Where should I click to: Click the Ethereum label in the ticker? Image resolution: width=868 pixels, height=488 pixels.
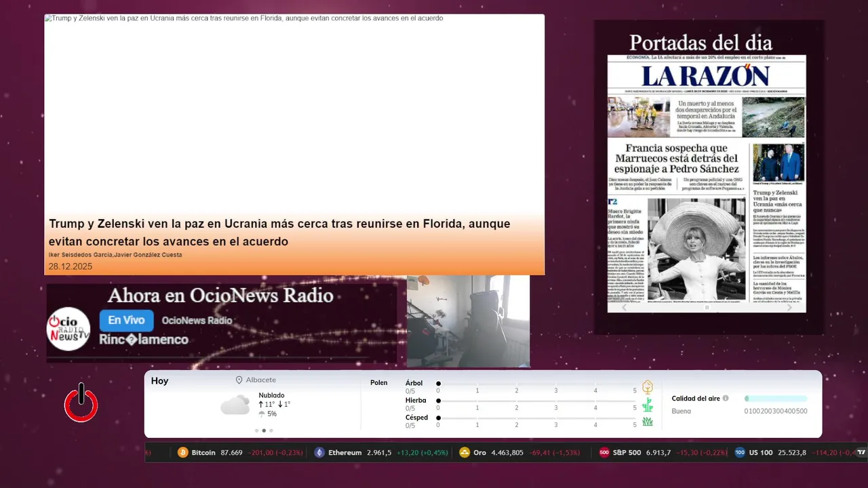click(x=344, y=452)
